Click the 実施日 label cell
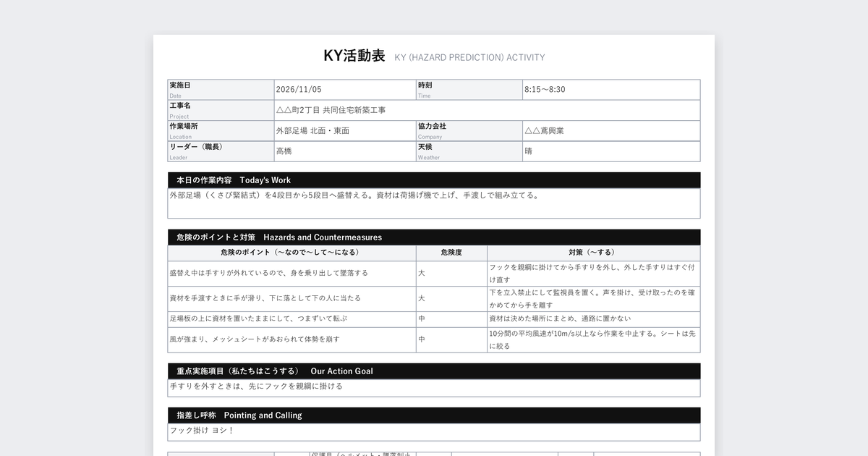This screenshot has width=868, height=456. [221, 90]
